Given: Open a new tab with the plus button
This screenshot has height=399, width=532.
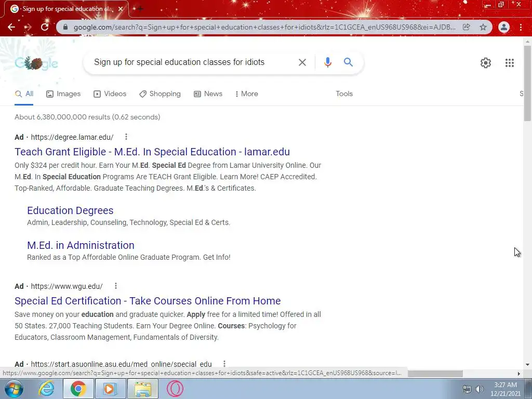Looking at the screenshot, I should [x=140, y=9].
